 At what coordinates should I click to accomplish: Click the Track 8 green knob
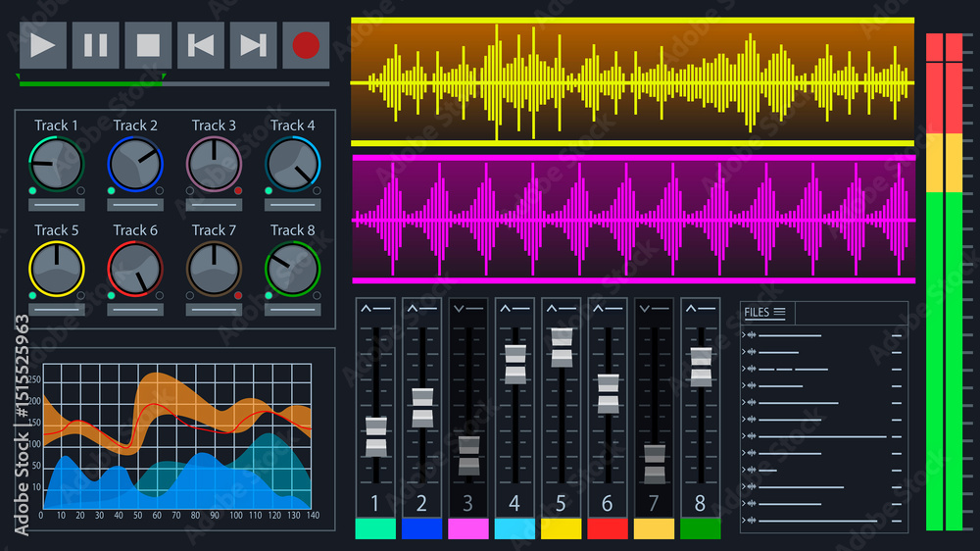point(292,269)
